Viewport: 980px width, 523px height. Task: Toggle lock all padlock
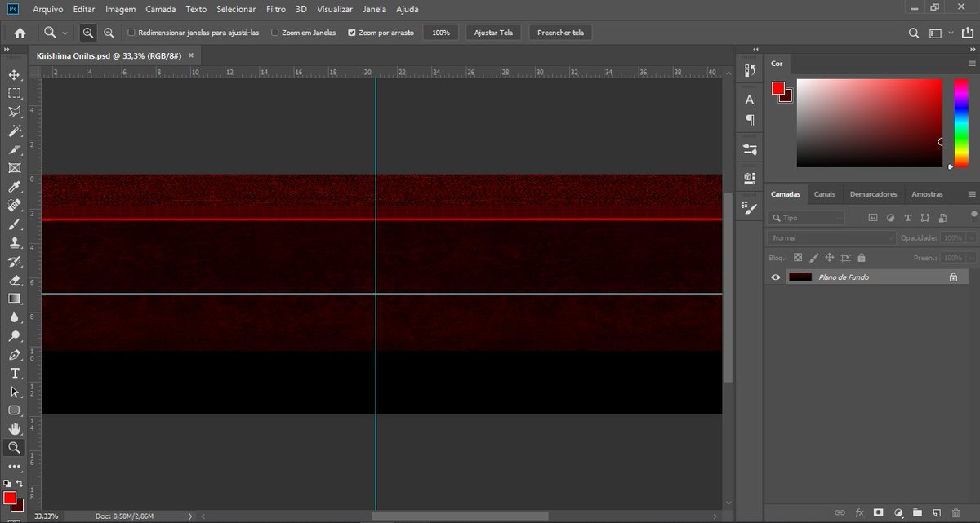(860, 257)
